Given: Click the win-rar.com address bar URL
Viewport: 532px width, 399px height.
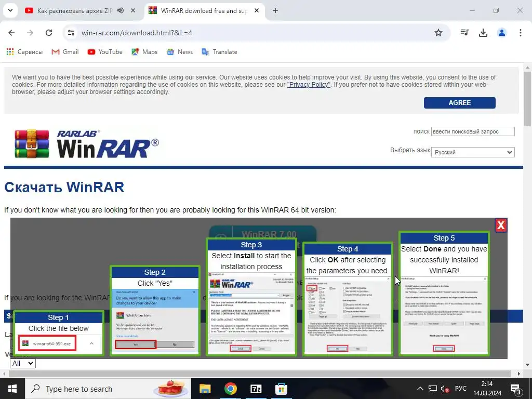Looking at the screenshot, I should click(x=137, y=33).
